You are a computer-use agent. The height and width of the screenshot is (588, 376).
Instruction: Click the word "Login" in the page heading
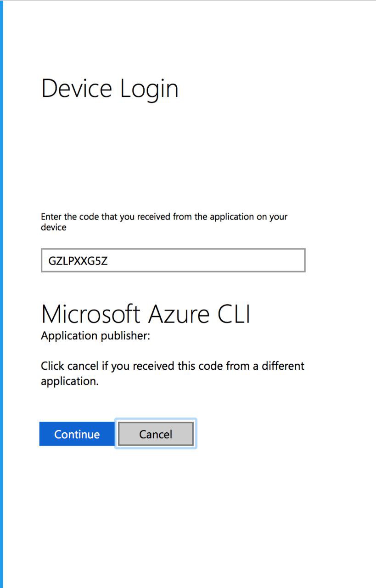pyautogui.click(x=149, y=89)
